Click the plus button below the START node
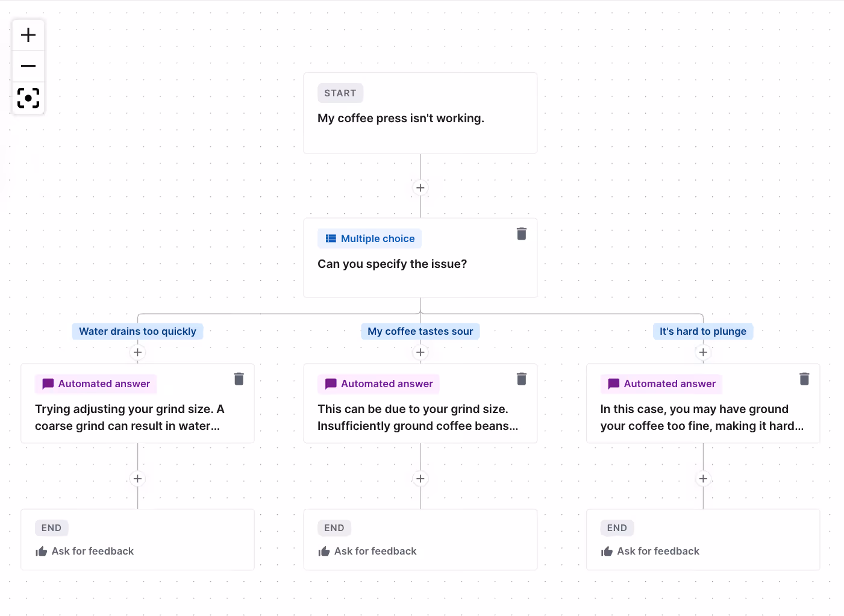The height and width of the screenshot is (616, 844). (x=420, y=187)
